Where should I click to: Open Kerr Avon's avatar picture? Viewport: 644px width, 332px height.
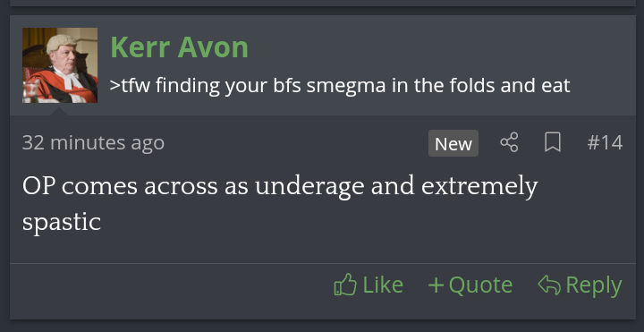[60, 65]
